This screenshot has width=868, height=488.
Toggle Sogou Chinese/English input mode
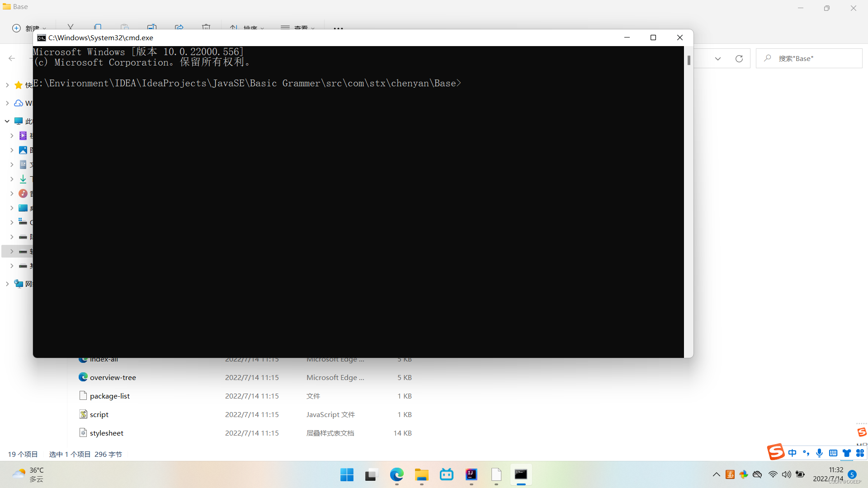[x=792, y=453]
